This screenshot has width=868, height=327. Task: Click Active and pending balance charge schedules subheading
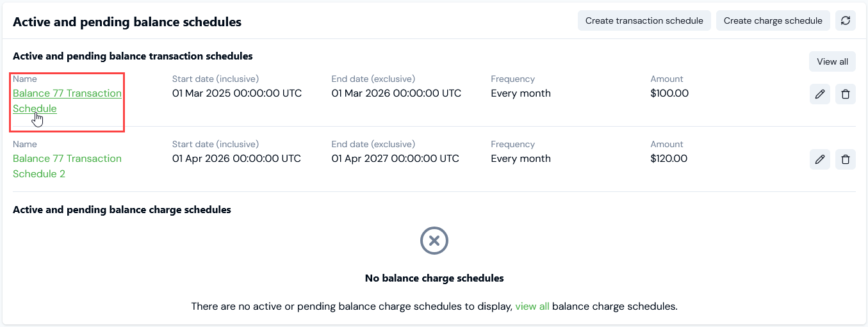pos(122,210)
